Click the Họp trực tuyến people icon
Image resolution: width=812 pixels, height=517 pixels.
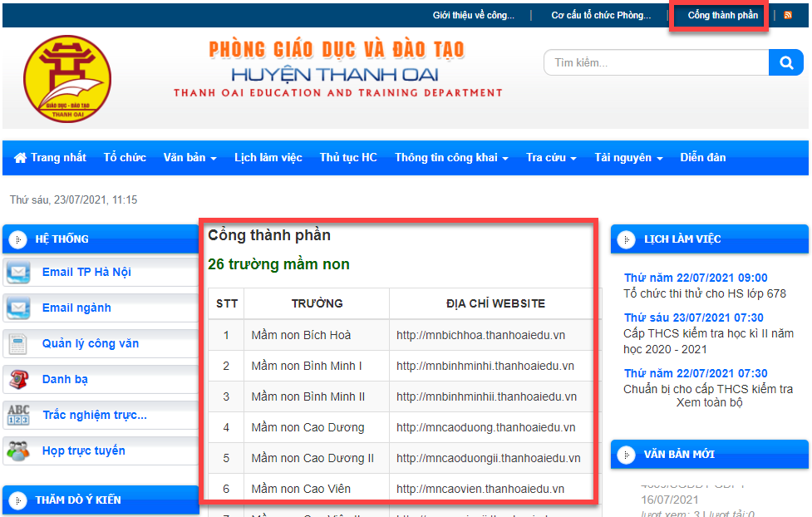point(18,451)
